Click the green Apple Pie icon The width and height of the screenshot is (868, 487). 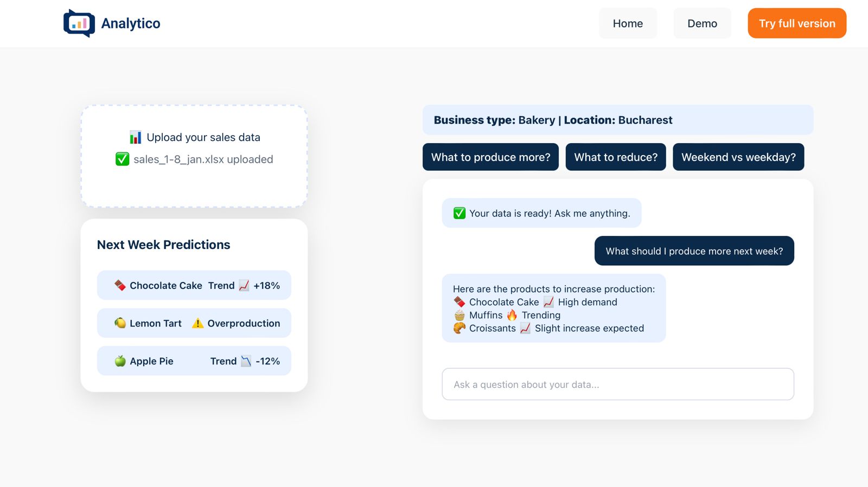pos(120,361)
